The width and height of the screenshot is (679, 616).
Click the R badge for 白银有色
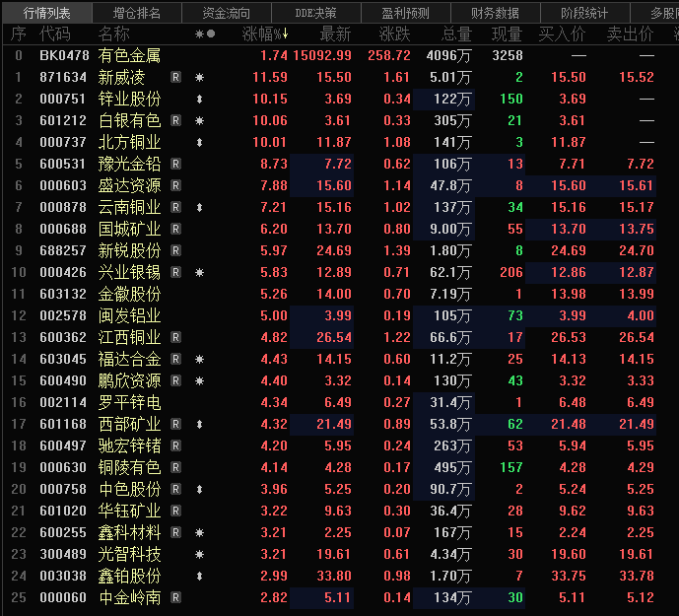(x=175, y=120)
